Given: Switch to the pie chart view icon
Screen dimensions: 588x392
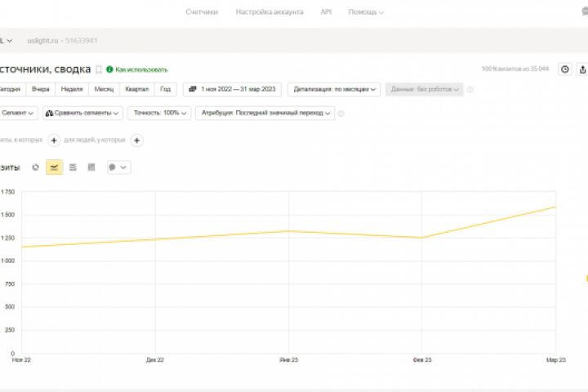Looking at the screenshot, I should (36, 167).
